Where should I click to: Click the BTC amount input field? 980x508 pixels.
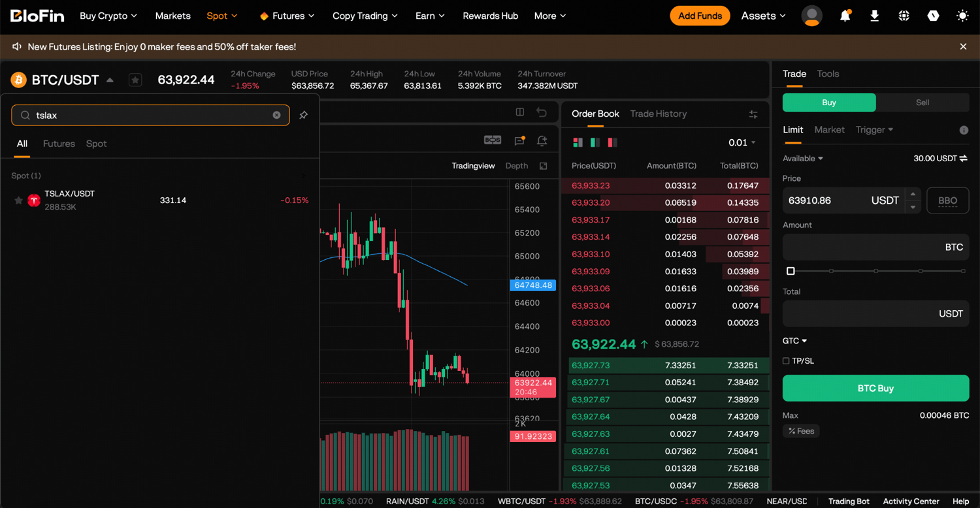[875, 247]
